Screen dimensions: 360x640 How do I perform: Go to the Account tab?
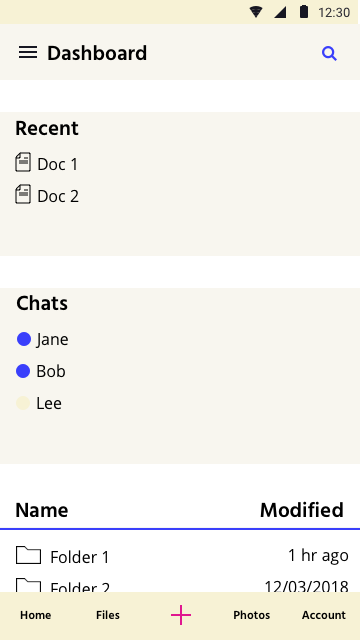pyautogui.click(x=324, y=615)
